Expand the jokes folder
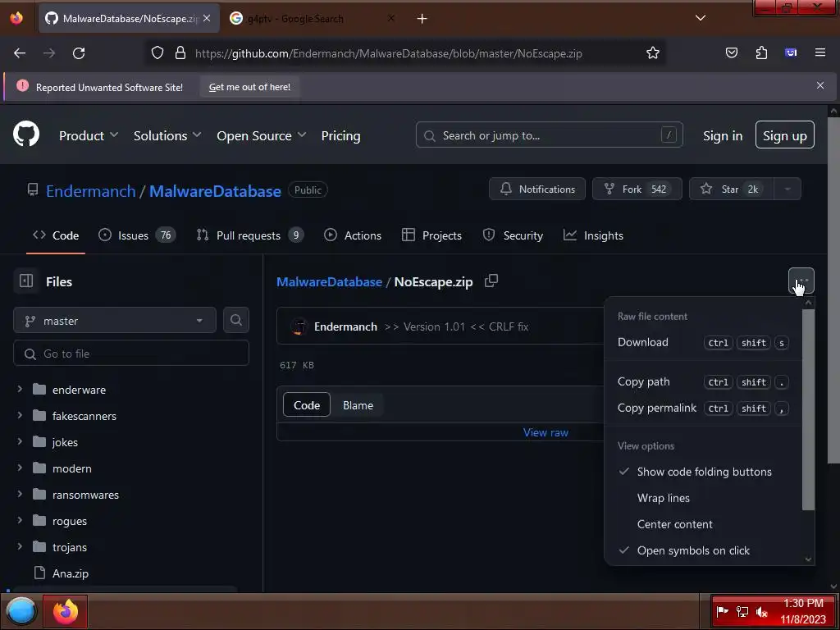The width and height of the screenshot is (840, 630). coord(20,442)
